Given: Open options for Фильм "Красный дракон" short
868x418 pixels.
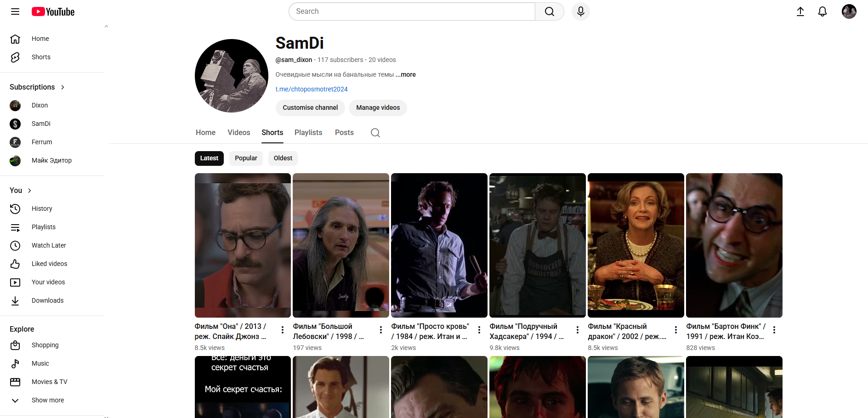Looking at the screenshot, I should coord(676,330).
